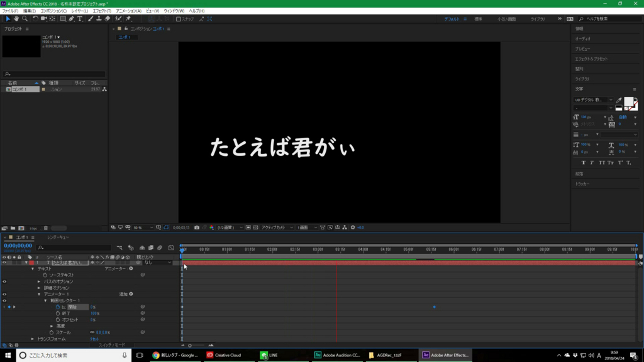Click the white fill color swatch
The height and width of the screenshot is (362, 644).
(x=629, y=102)
